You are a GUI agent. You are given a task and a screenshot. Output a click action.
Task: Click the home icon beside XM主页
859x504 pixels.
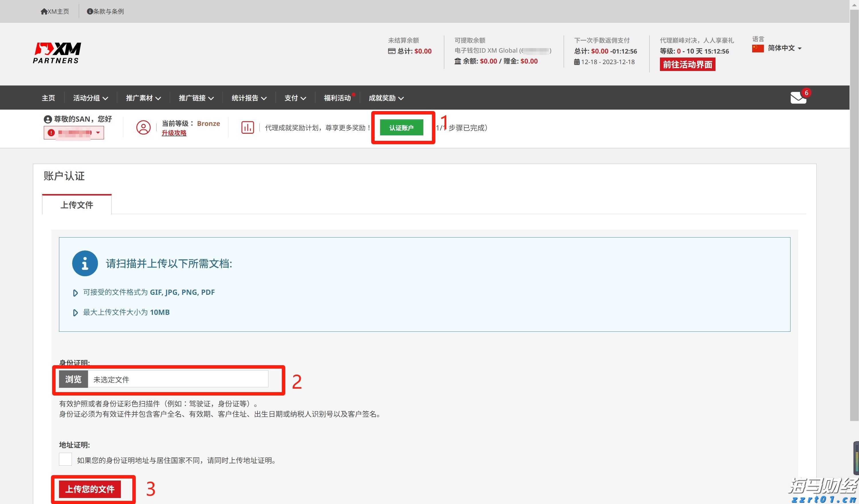pos(44,11)
